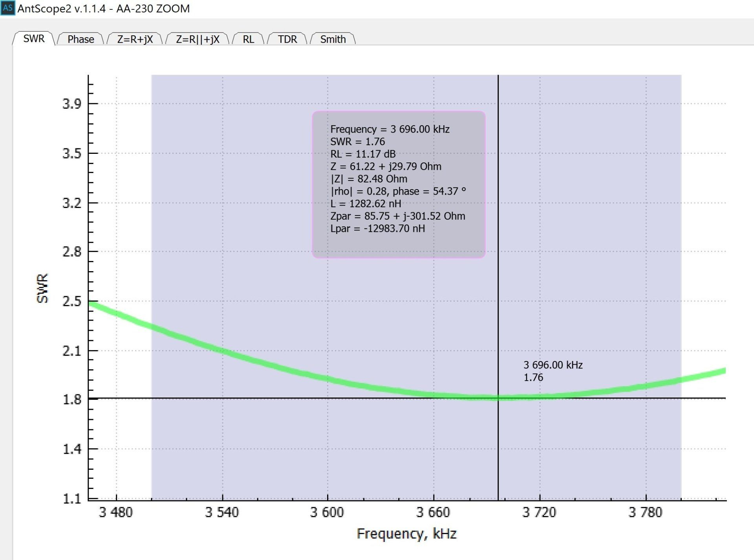Click the 3 480 frequency axis label
Image resolution: width=754 pixels, height=560 pixels.
[x=115, y=512]
